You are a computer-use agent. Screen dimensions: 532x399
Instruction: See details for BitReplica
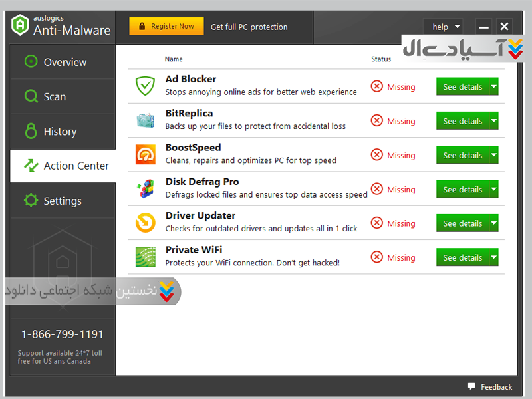[x=462, y=121]
